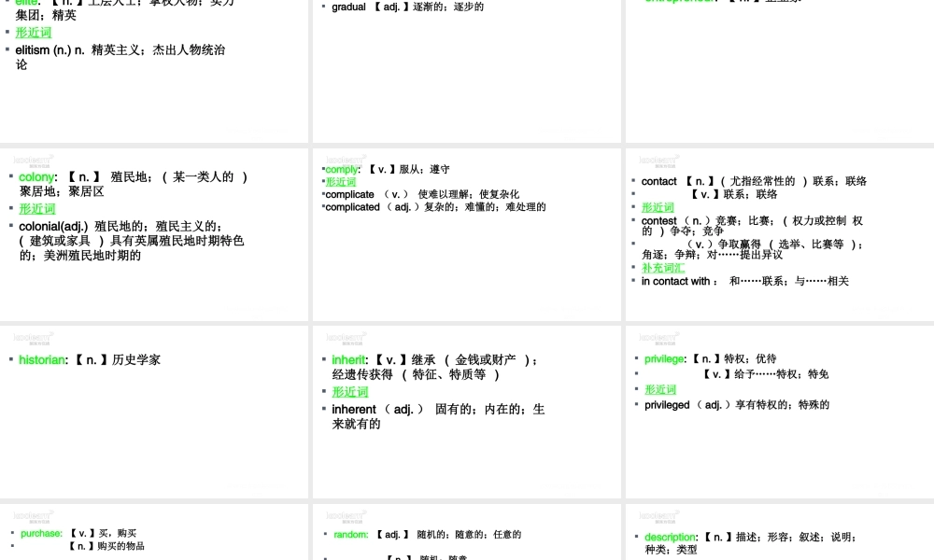This screenshot has width=934, height=560.
Task: Click 形近词 link in the contact slide
Action: coord(658,208)
